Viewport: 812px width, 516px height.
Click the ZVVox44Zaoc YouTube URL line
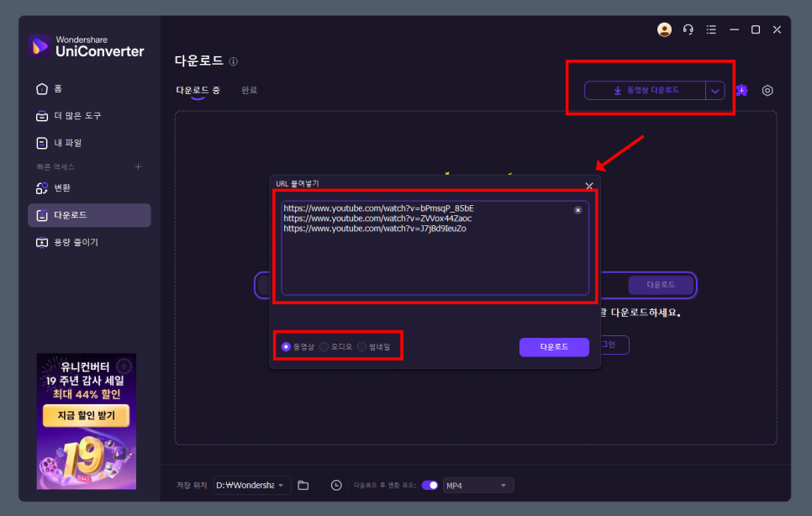377,219
